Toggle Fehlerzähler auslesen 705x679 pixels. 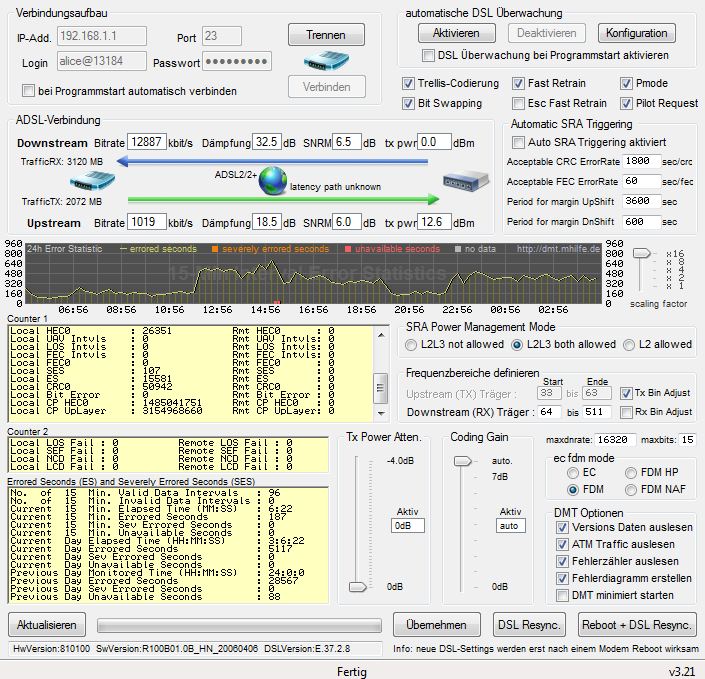[x=562, y=561]
